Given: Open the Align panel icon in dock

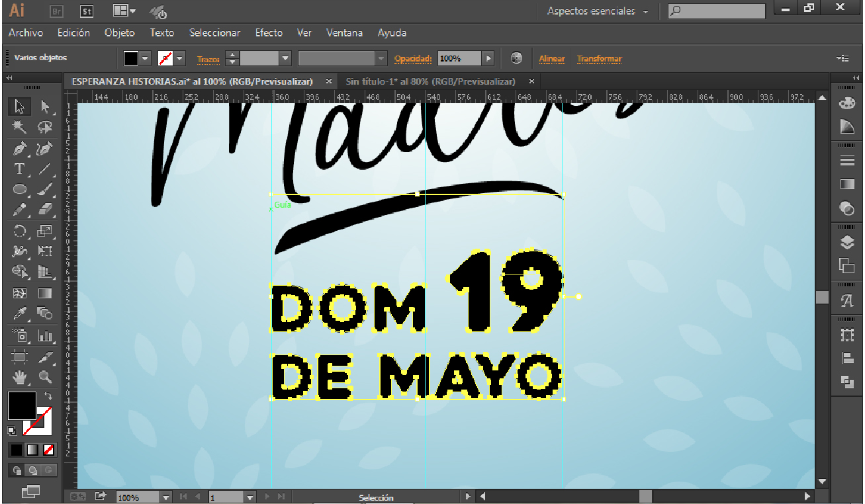Looking at the screenshot, I should point(846,358).
